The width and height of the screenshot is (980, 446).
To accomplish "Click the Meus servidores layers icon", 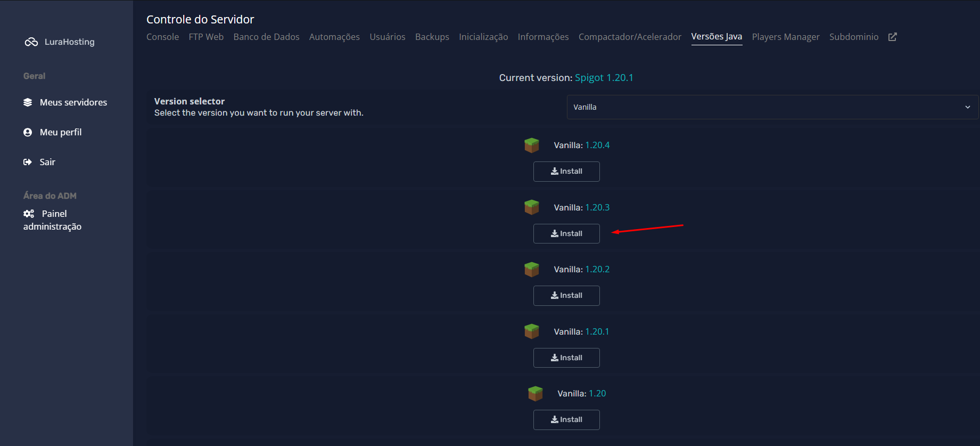I will point(28,102).
